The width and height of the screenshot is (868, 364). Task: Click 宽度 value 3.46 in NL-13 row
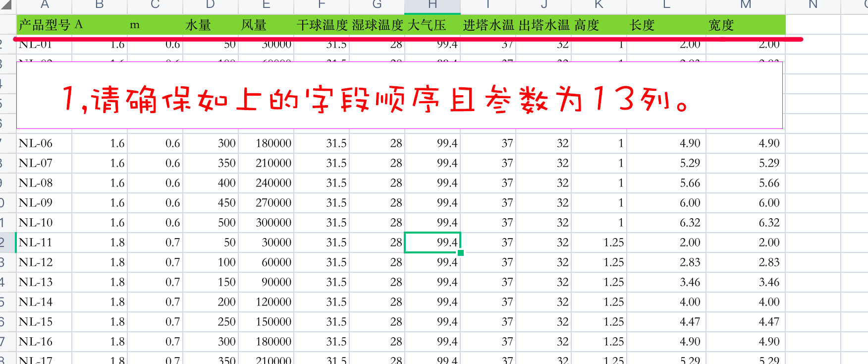[746, 282]
